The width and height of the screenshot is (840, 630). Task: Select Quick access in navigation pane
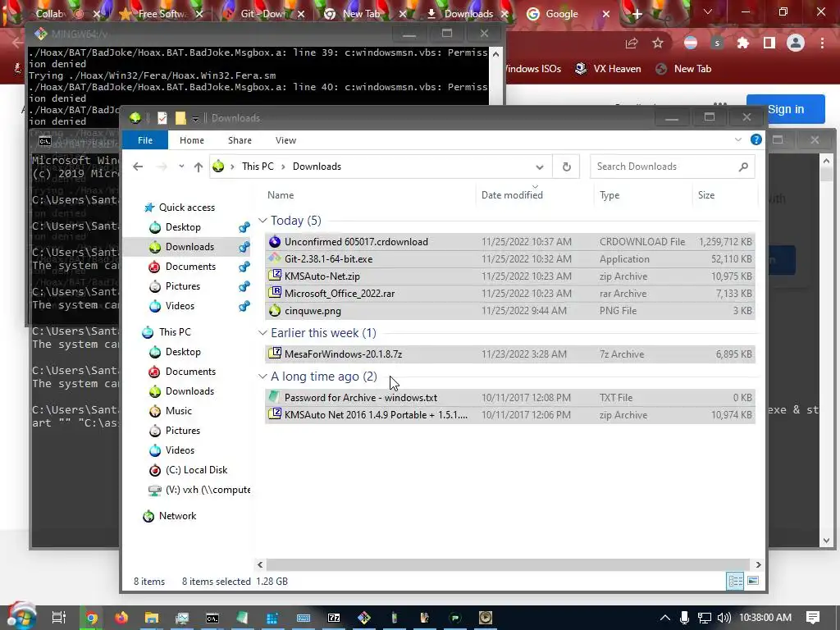(x=187, y=208)
